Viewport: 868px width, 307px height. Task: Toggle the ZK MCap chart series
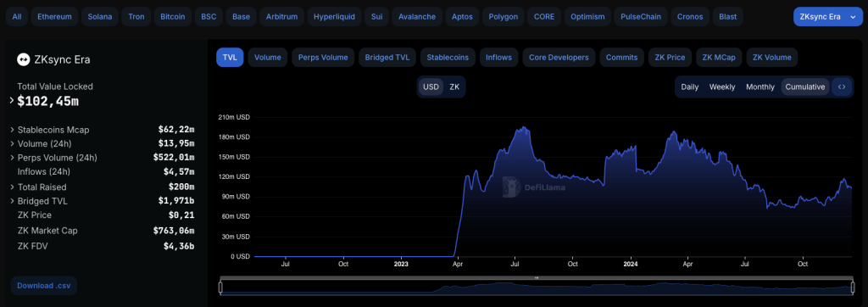tap(719, 57)
